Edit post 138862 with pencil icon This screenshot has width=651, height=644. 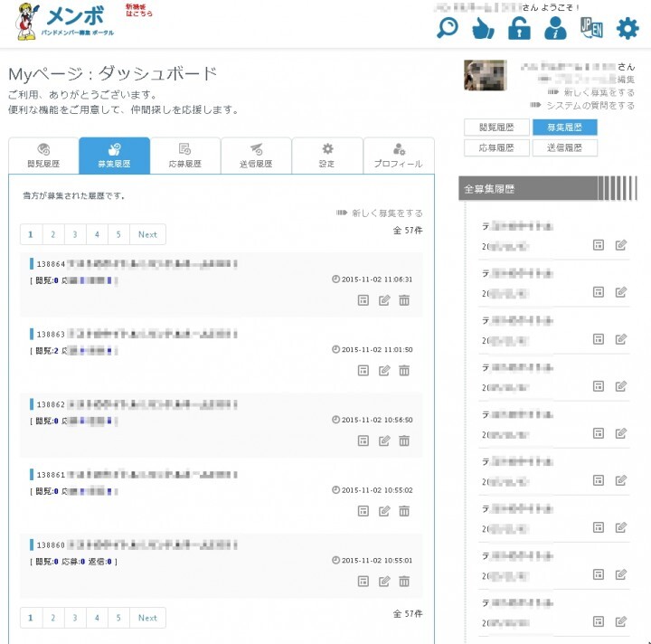[x=384, y=440]
